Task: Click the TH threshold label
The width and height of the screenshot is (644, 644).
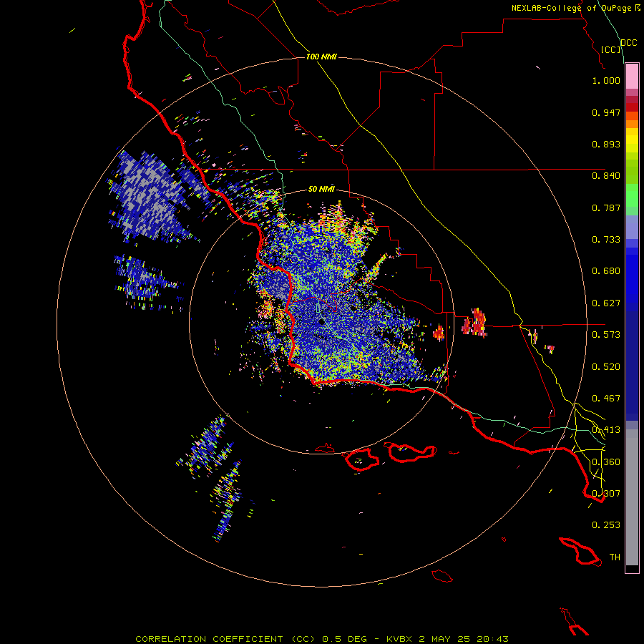Action: [x=615, y=557]
